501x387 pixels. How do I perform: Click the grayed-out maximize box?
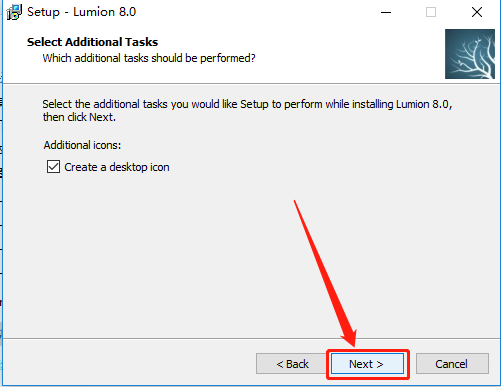431,13
